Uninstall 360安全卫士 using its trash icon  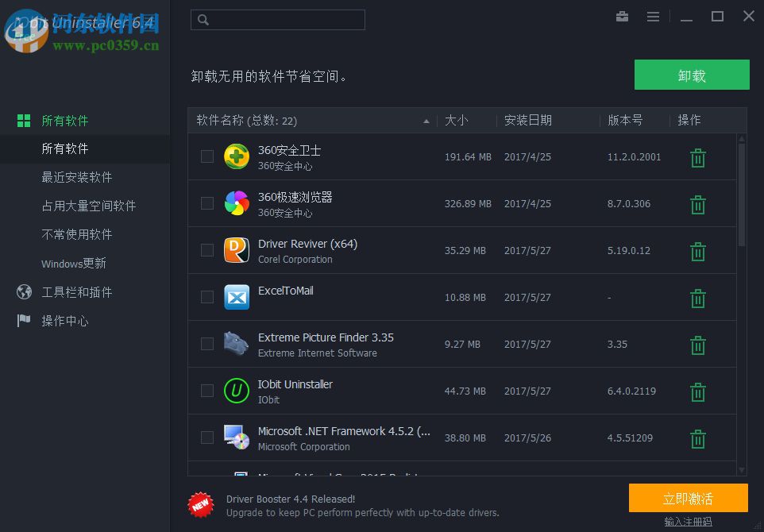pos(697,157)
